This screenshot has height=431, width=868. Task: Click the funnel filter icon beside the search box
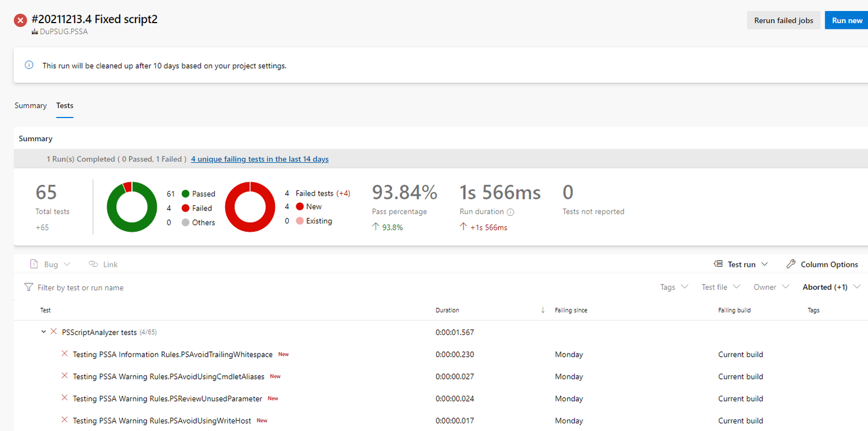click(x=28, y=287)
